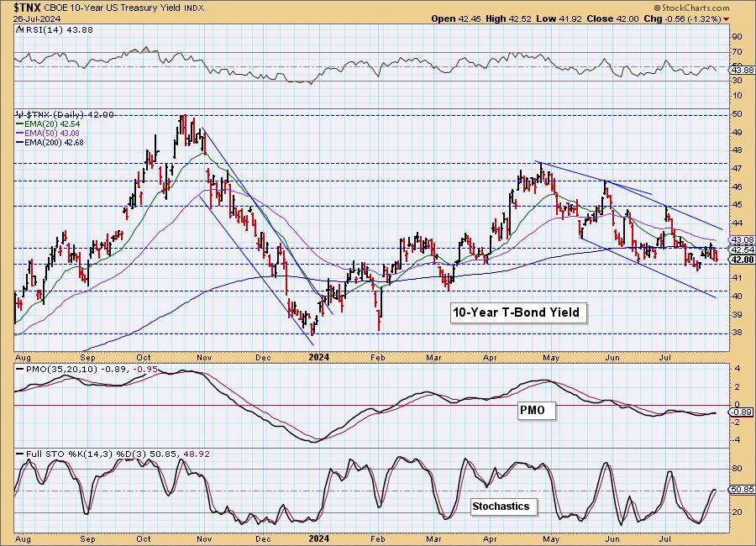756x546 pixels.
Task: Click the 80 level on the stochastics axis
Action: coord(738,469)
